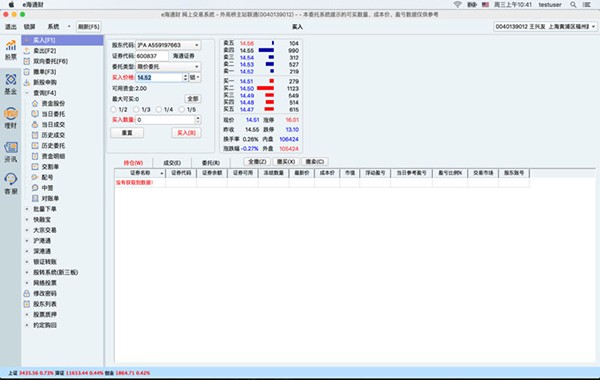Open the 历史委托 icon
The height and width of the screenshot is (380, 600).
click(35, 145)
